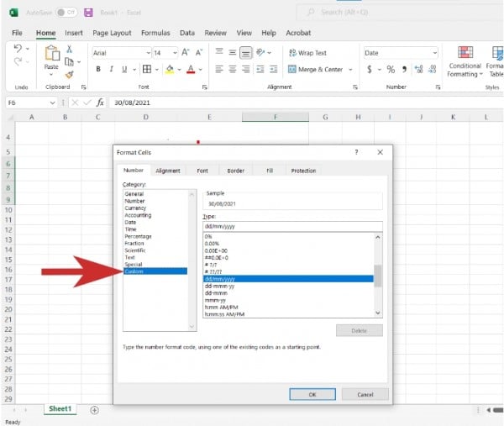This screenshot has height=426, width=504.
Task: Click Increase Indent icon
Action: 274,69
